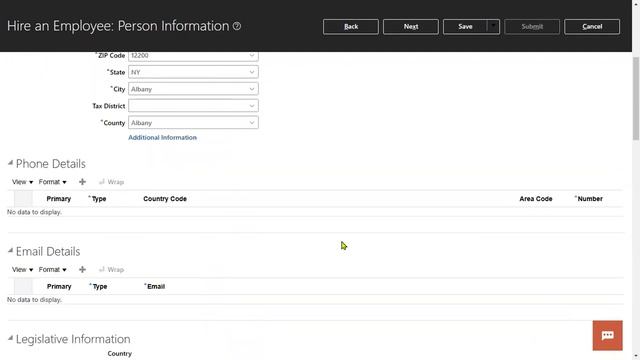Click Type column header in Email Details
The image size is (640, 360).
click(98, 287)
